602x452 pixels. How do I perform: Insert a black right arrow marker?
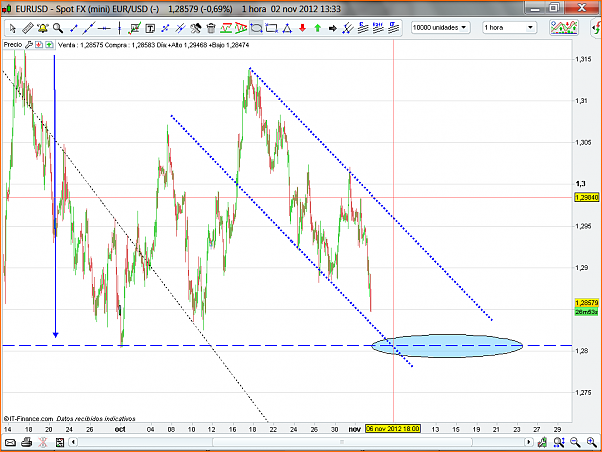tap(333, 28)
